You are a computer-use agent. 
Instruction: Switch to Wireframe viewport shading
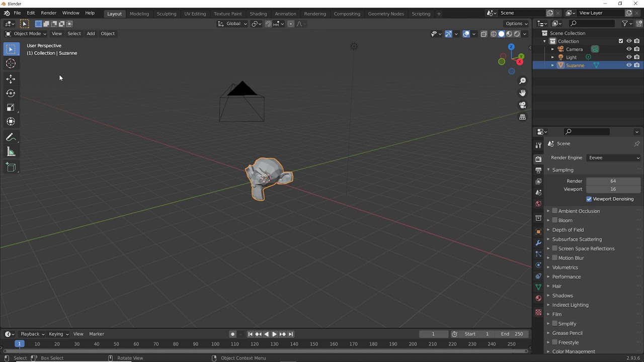tap(494, 34)
